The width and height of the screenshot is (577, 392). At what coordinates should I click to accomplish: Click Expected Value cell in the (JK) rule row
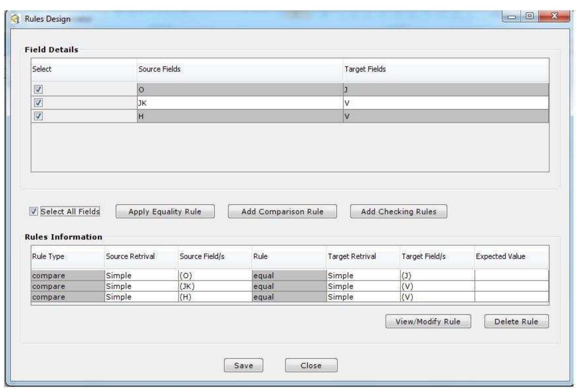512,286
